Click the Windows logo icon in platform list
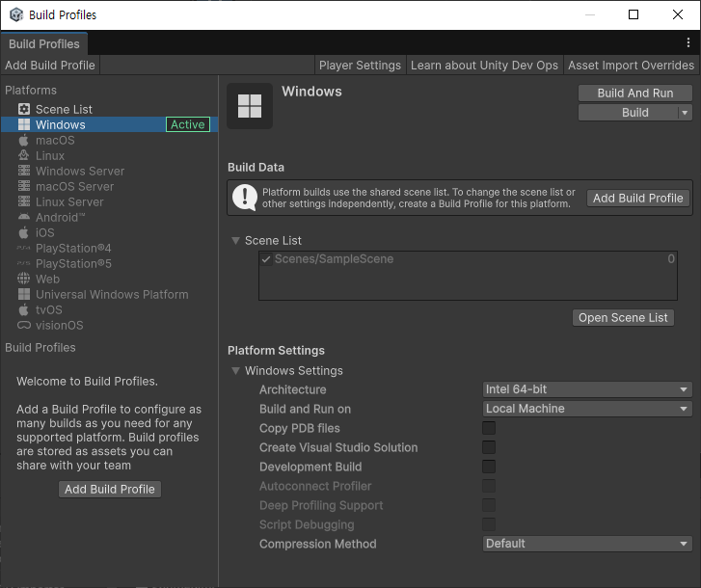This screenshot has height=588, width=701. pyautogui.click(x=24, y=124)
